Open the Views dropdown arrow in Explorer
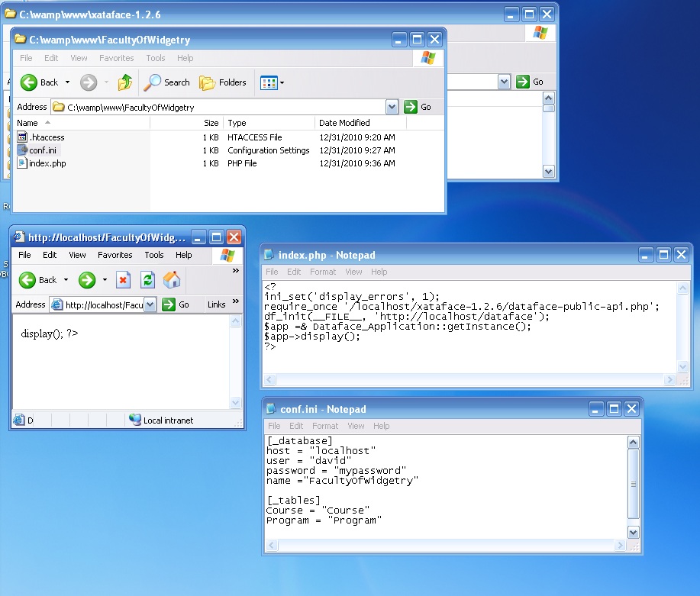The image size is (700, 596). (282, 82)
